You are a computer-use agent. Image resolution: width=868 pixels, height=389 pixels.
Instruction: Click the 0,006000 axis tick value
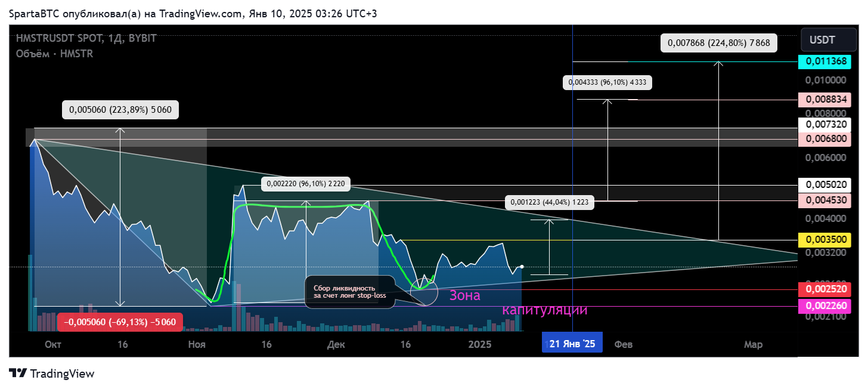coord(826,158)
